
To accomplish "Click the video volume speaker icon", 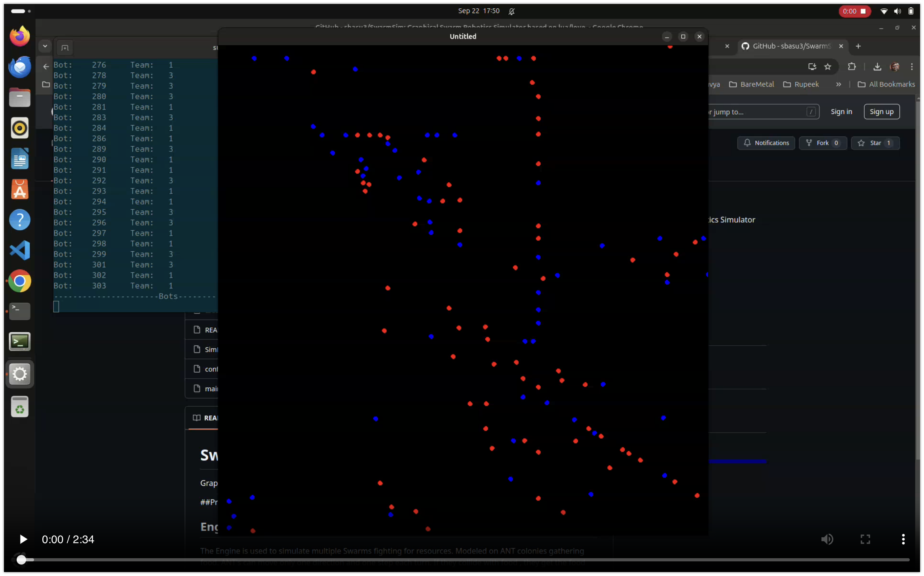I will coord(827,539).
